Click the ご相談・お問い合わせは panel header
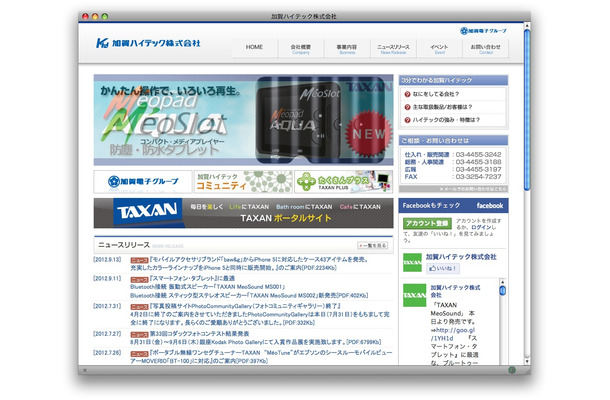Viewport: 610px width, 400px height. click(453, 140)
